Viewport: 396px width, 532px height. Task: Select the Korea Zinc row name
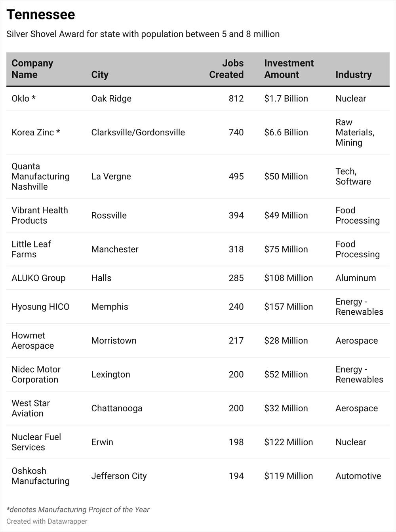(x=36, y=133)
